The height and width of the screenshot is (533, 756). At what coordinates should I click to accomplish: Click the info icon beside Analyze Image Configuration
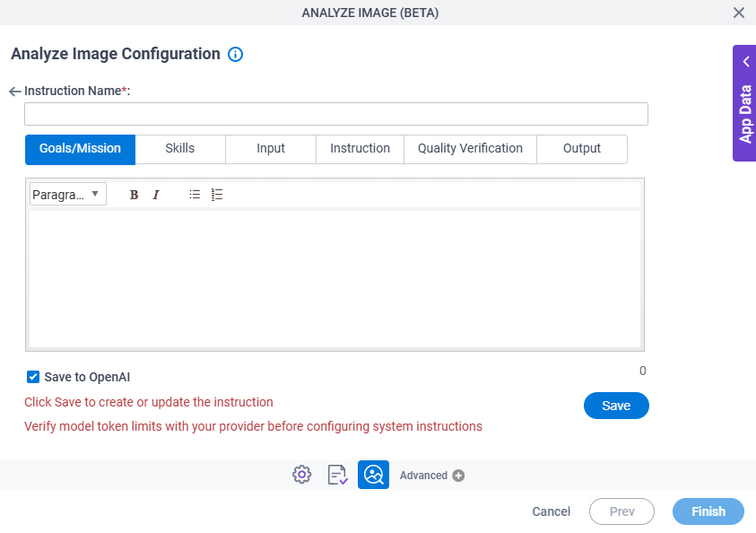point(235,54)
